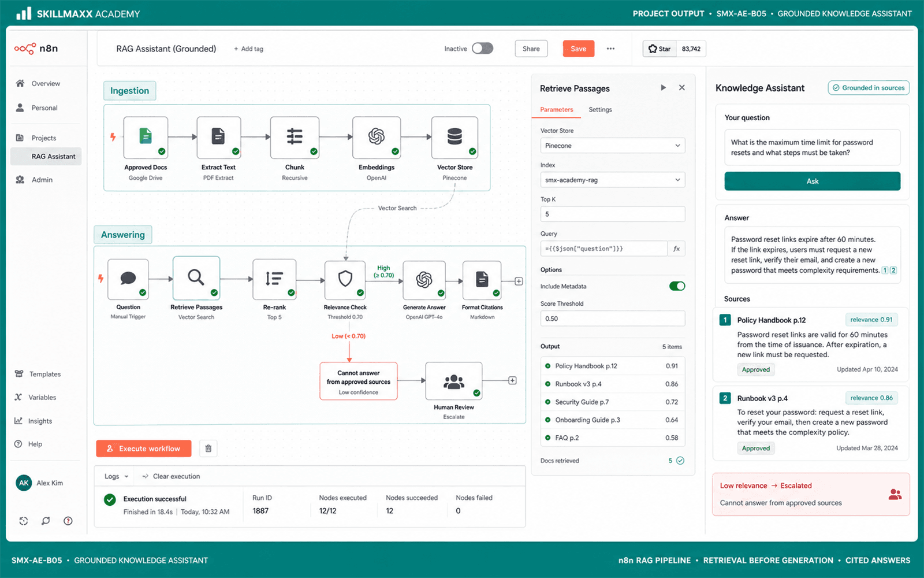Delete execution with the trash icon

(x=208, y=449)
